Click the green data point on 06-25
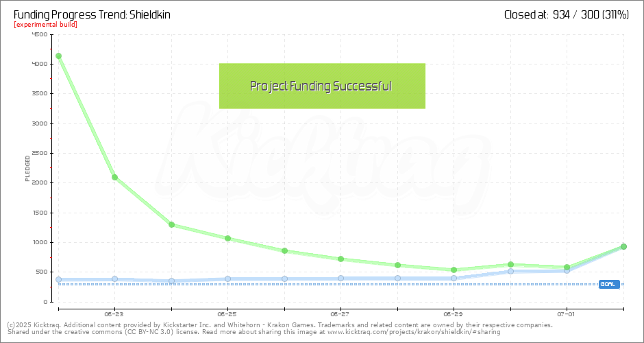 click(227, 238)
